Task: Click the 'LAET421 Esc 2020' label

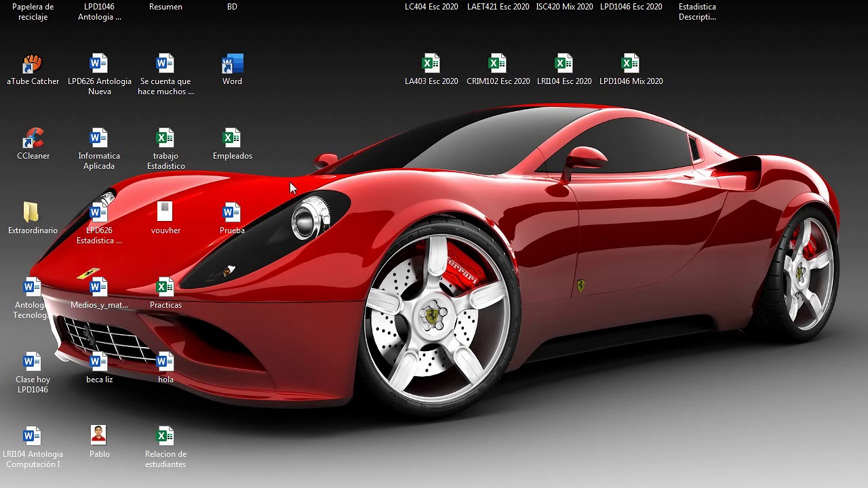Action: point(498,7)
